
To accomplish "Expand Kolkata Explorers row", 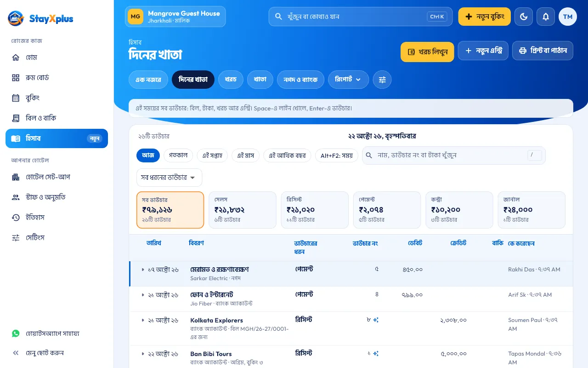I will coord(143,320).
